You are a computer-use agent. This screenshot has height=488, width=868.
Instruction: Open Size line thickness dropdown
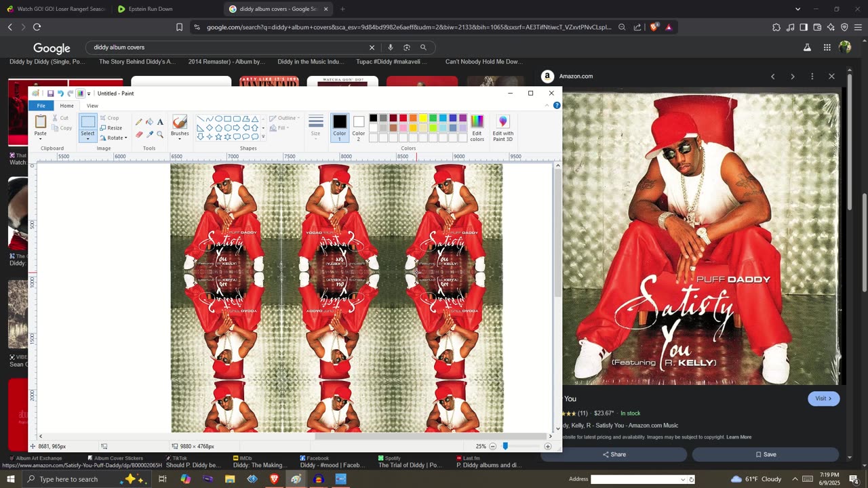coord(315,127)
